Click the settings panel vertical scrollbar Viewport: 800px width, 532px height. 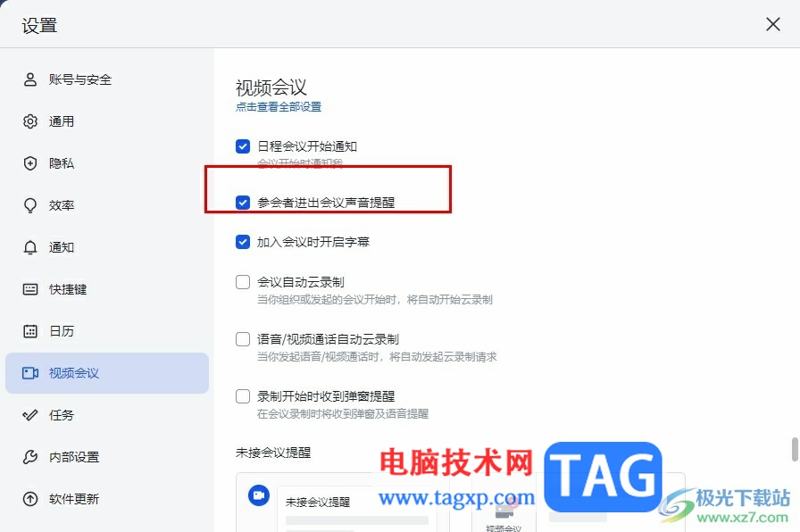[x=795, y=449]
